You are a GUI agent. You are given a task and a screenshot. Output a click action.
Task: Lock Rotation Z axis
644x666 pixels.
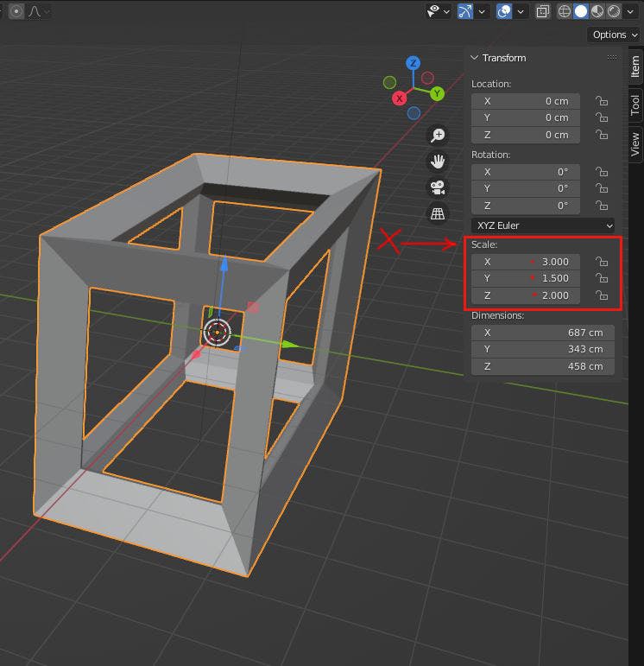click(x=602, y=206)
